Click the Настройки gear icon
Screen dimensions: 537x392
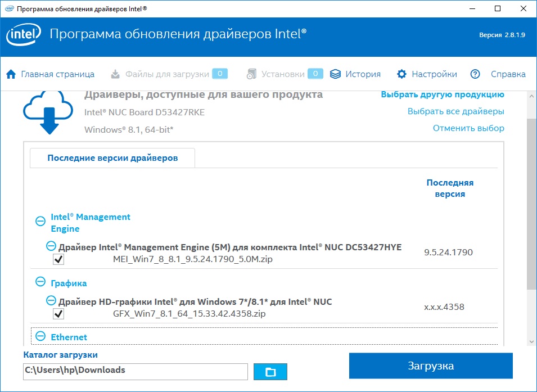tap(401, 74)
